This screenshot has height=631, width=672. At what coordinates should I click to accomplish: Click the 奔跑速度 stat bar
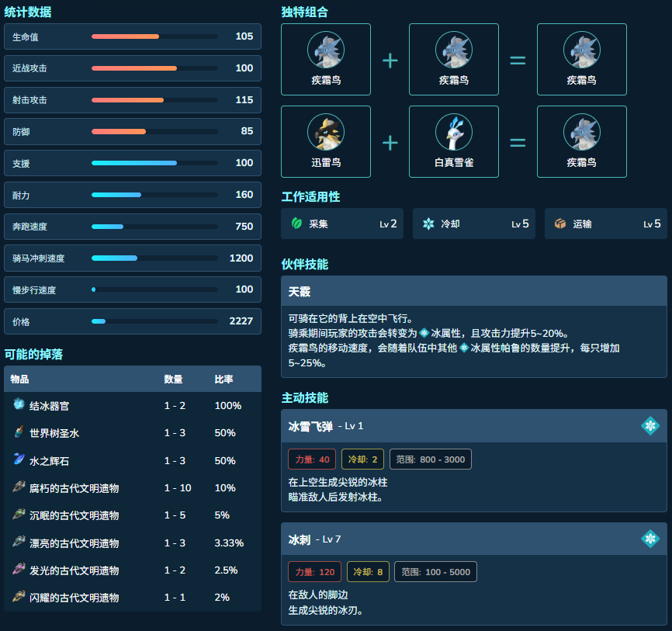pos(154,227)
